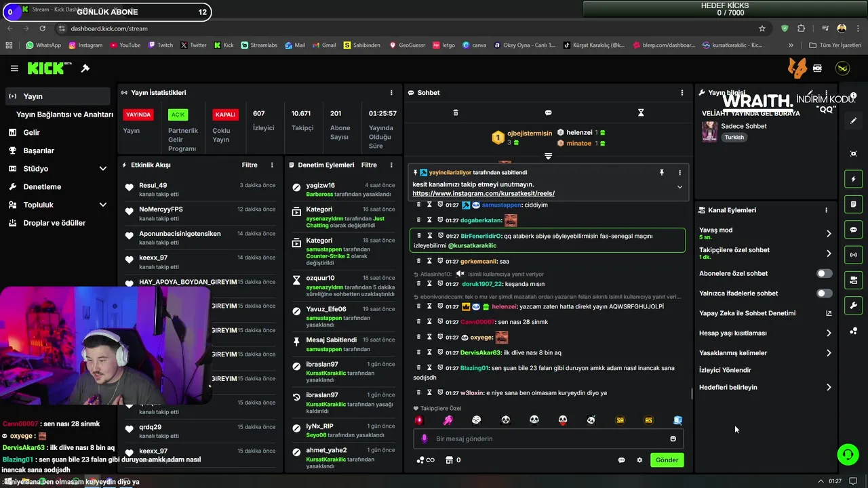Open pinned message three-dot options
Viewport: 868px width, 488px height.
point(679,173)
